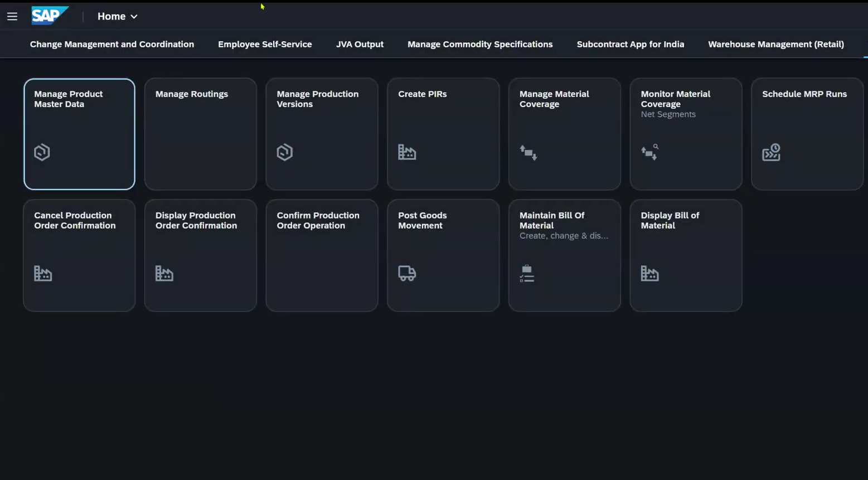Click the Monitor Material Coverage tile icon
Screen dimensions: 868x480
pyautogui.click(x=650, y=152)
